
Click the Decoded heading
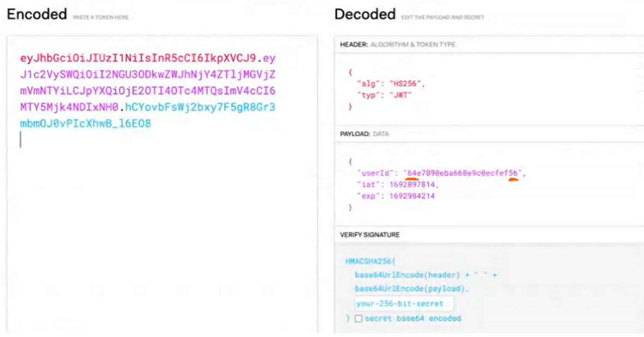(x=365, y=14)
